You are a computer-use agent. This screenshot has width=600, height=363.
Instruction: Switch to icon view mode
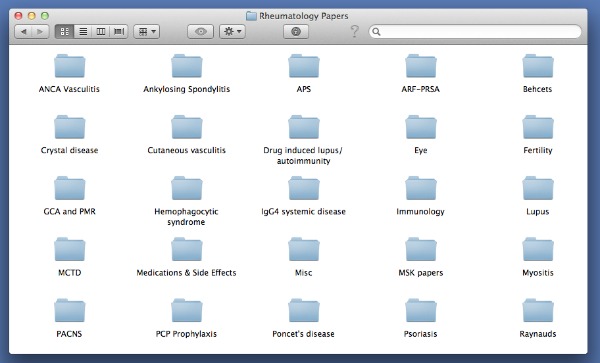point(65,32)
